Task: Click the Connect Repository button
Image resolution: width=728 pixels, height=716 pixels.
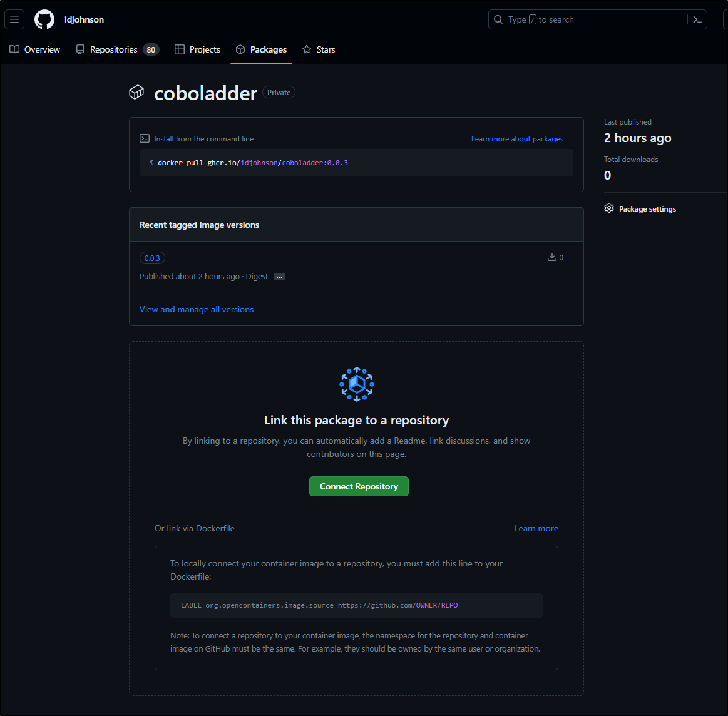Action: point(359,486)
